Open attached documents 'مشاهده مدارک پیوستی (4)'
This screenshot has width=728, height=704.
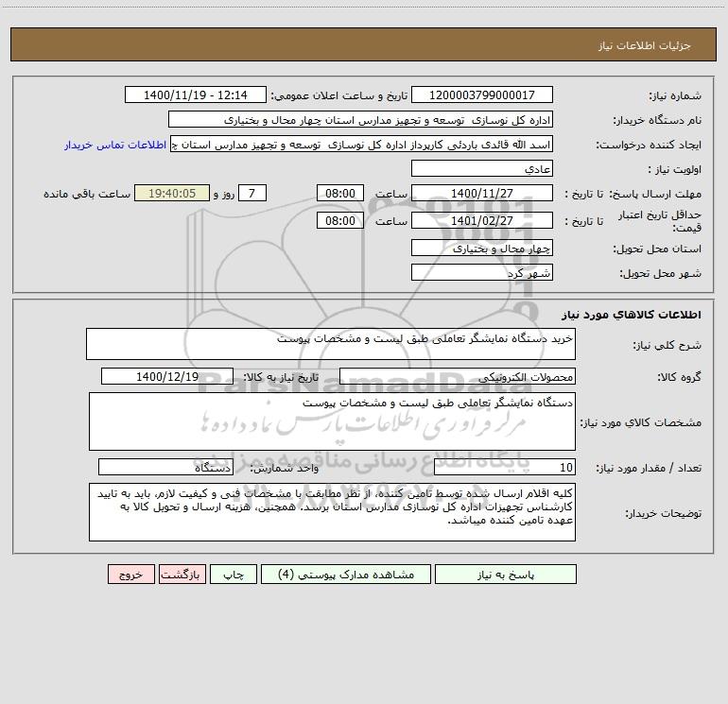(346, 575)
